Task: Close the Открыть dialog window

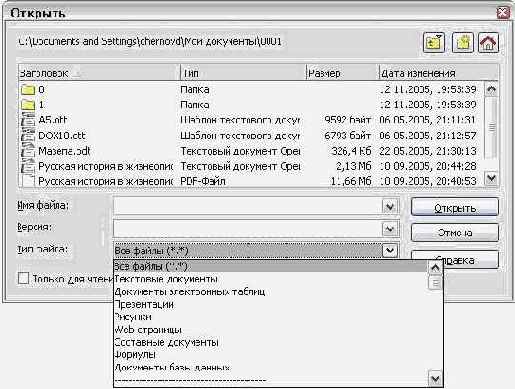Action: point(503,13)
